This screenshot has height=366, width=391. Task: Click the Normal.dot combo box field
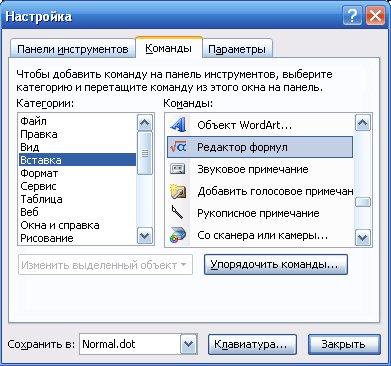tap(138, 344)
